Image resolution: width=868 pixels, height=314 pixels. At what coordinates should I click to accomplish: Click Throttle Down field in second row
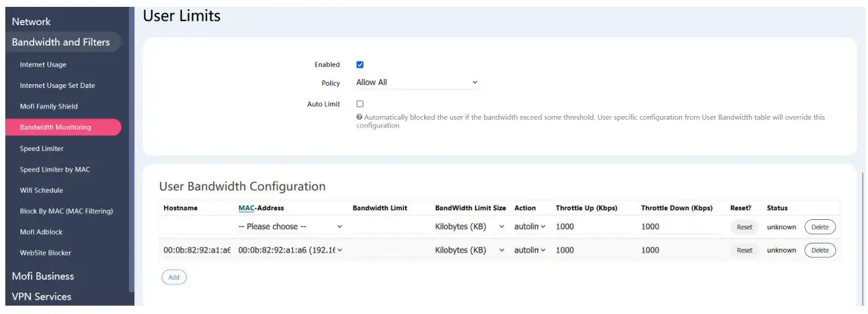point(681,250)
